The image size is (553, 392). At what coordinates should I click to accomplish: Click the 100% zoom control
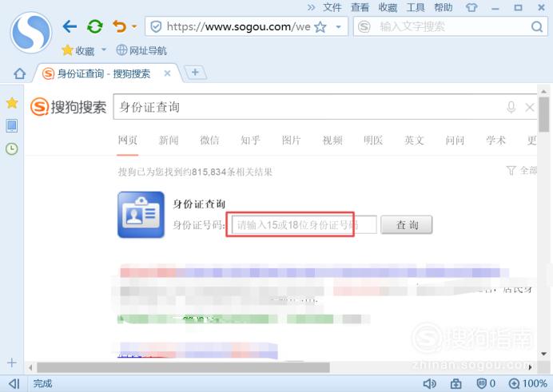tap(528, 383)
